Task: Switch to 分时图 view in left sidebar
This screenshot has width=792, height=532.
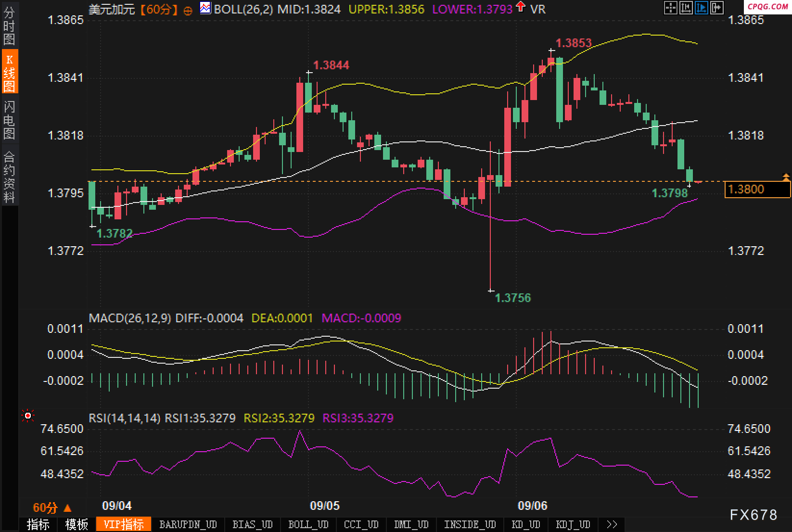Action: coord(9,26)
